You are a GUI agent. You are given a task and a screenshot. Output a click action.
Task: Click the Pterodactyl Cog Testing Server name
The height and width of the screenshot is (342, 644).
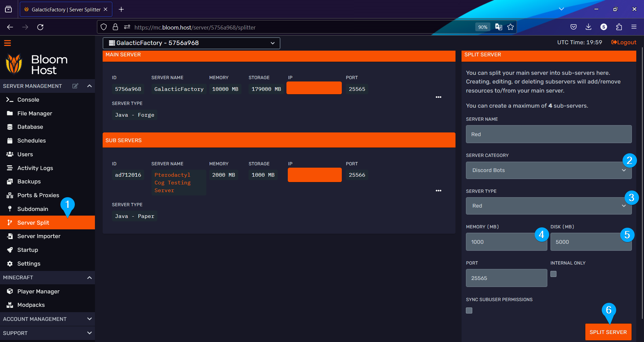coord(172,182)
